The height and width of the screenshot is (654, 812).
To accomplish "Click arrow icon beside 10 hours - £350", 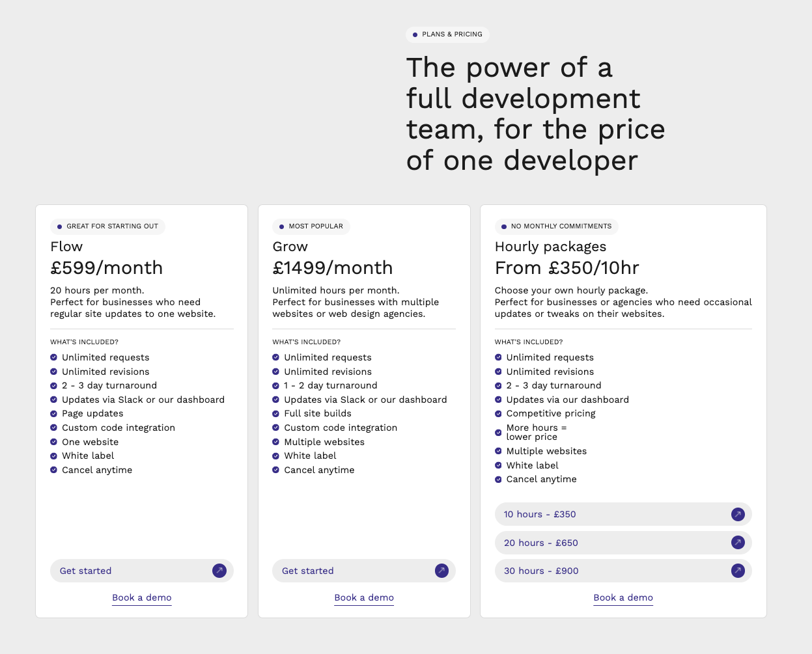I will (x=738, y=514).
